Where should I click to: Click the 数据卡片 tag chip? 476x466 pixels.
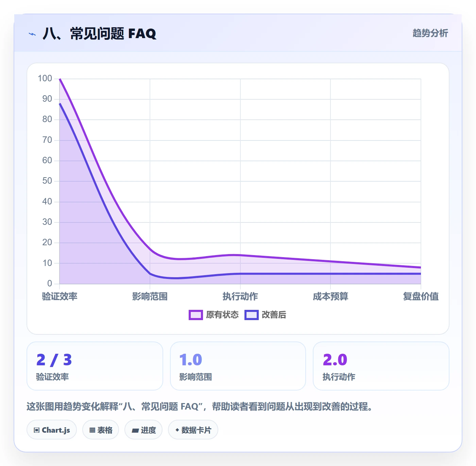(x=193, y=430)
